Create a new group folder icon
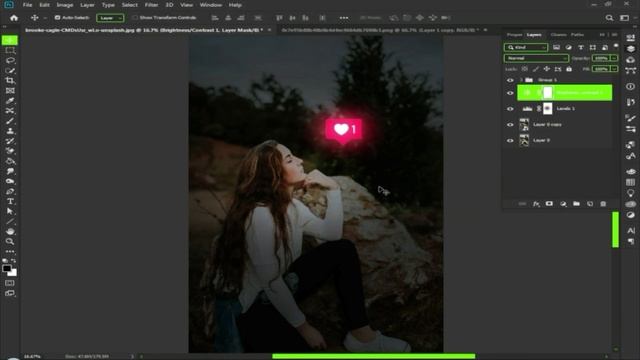This screenshot has height=360, width=640. click(576, 204)
